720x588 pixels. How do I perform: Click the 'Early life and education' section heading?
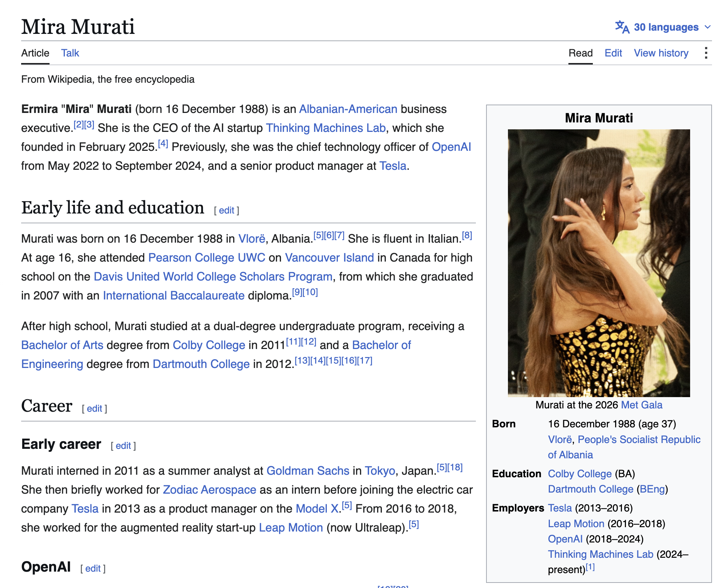[113, 208]
